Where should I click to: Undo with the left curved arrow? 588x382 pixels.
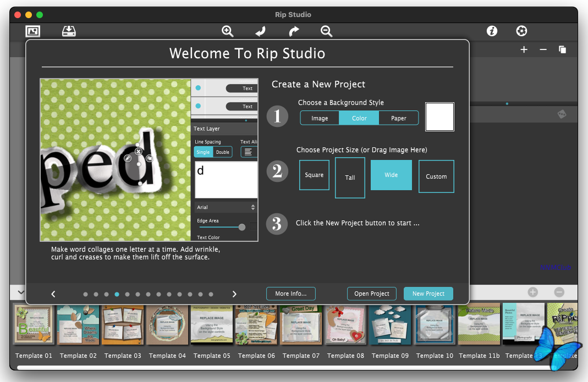point(261,31)
